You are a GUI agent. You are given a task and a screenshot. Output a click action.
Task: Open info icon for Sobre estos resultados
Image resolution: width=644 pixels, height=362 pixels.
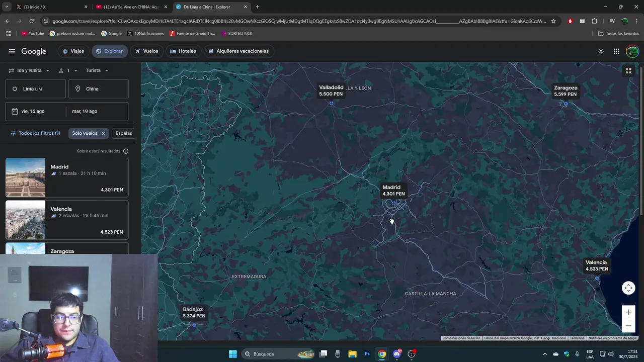(x=126, y=151)
